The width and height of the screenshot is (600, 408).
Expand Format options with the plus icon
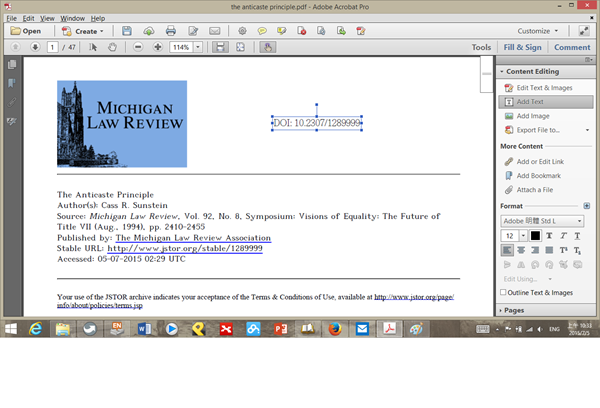587,206
